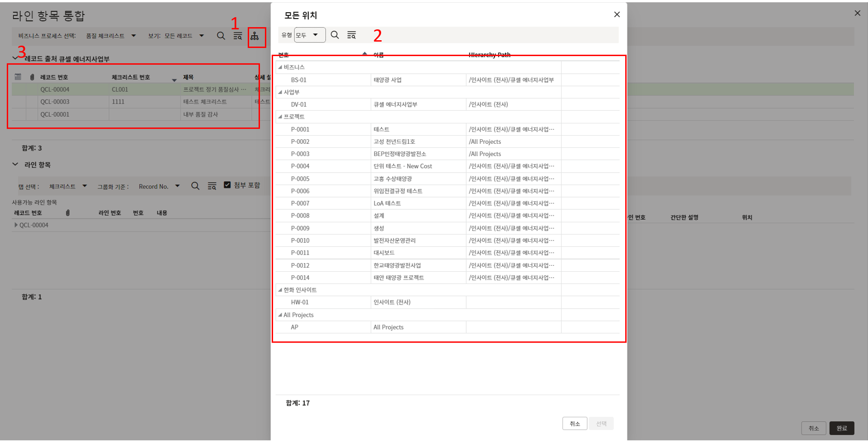The image size is (868, 443).
Task: Click find-on-page icon in 모든 위치 dialog
Action: click(x=351, y=35)
